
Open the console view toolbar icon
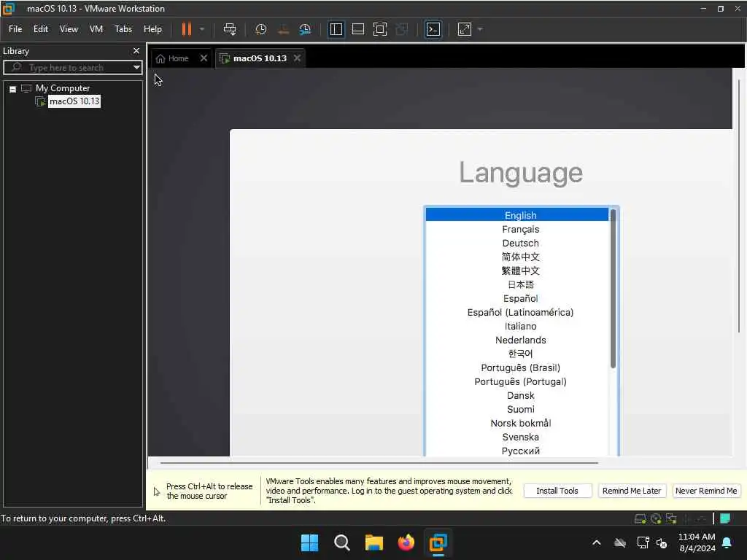tap(433, 29)
